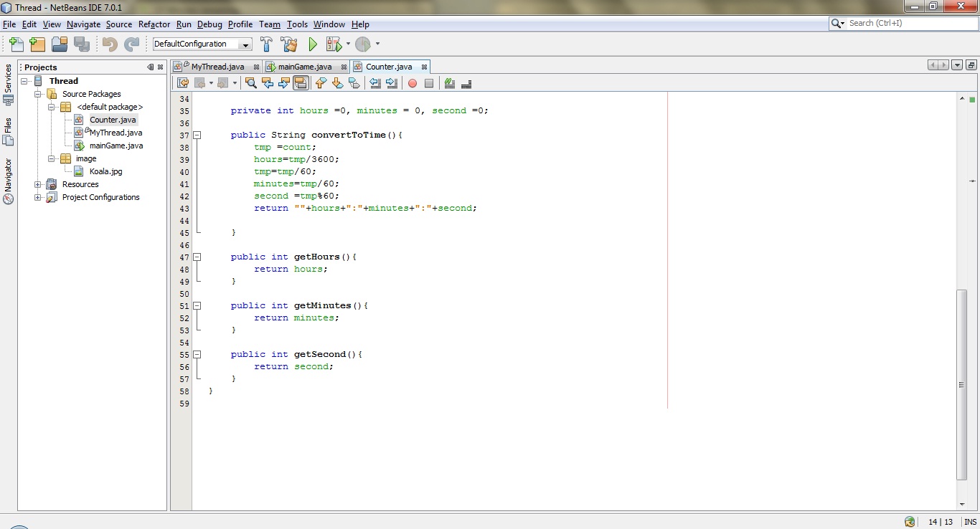The height and width of the screenshot is (529, 980).
Task: Click the editor vertical scrollbar thumb
Action: 962,385
